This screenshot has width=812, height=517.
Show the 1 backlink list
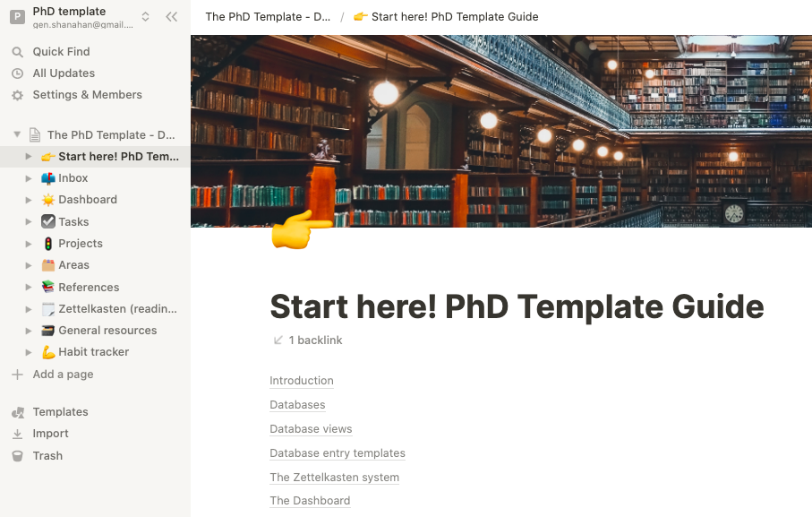307,340
